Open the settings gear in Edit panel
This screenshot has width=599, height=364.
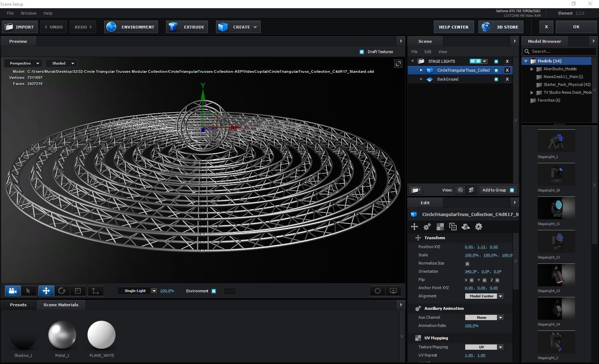pyautogui.click(x=478, y=227)
